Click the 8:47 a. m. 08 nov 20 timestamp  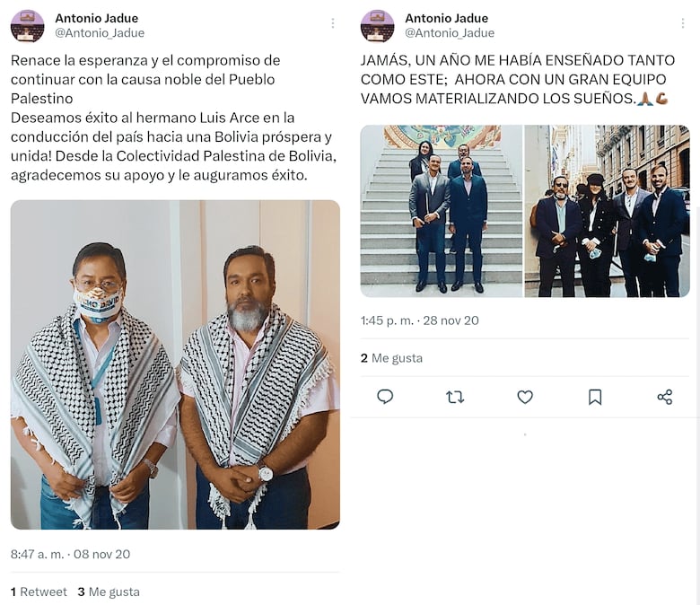point(71,554)
